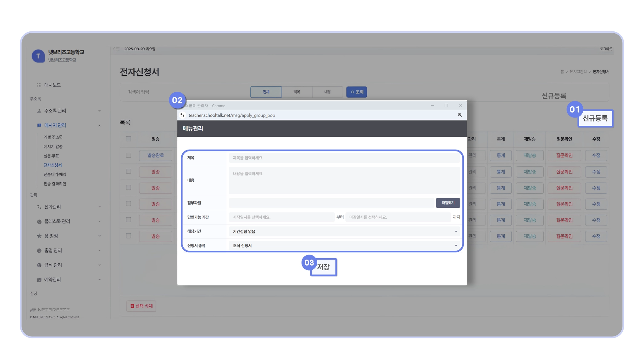This screenshot has height=362, width=644.
Task: Open 전송대기·예약 submenu item
Action: coord(55,174)
